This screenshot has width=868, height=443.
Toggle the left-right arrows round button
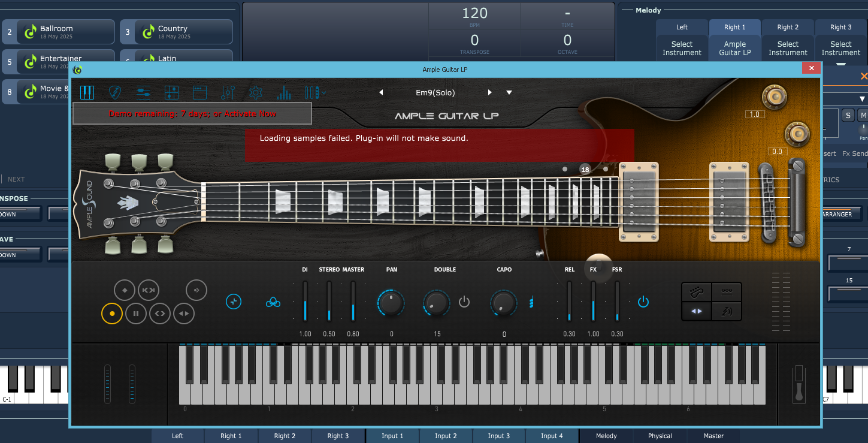pos(184,313)
